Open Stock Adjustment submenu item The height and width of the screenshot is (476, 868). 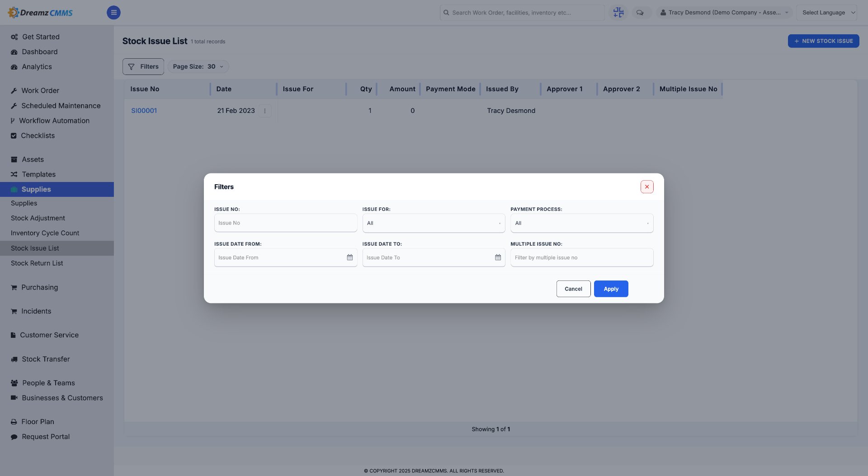38,218
